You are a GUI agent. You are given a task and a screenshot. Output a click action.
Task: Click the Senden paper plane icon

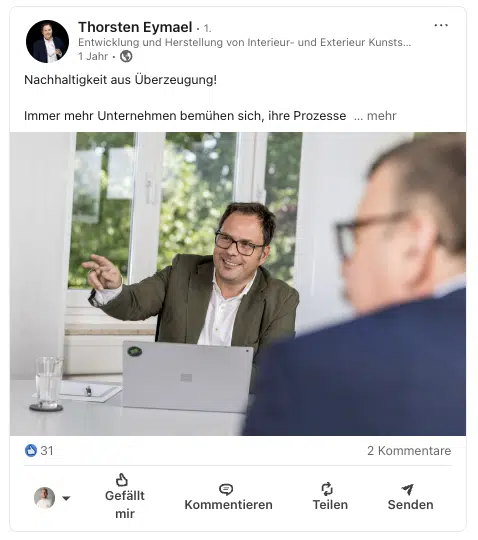[407, 489]
